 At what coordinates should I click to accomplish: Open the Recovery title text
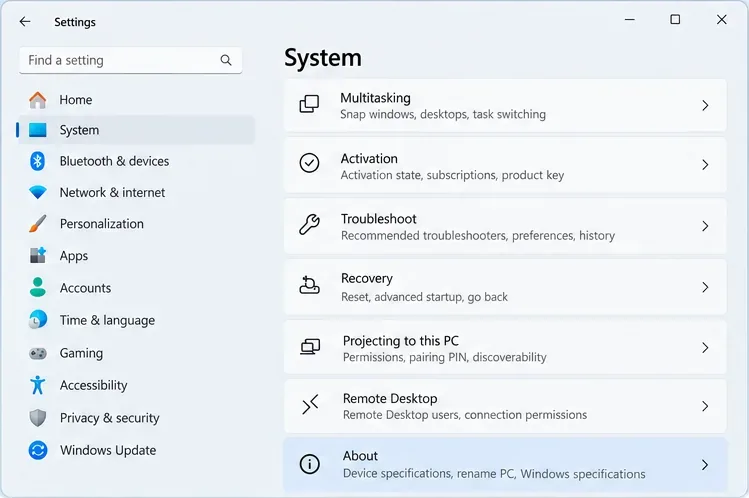[x=367, y=278]
